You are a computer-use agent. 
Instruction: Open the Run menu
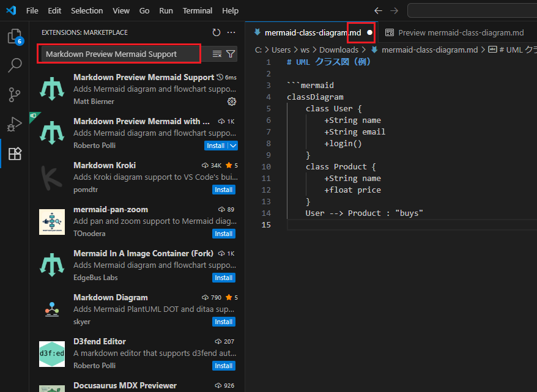pyautogui.click(x=166, y=10)
